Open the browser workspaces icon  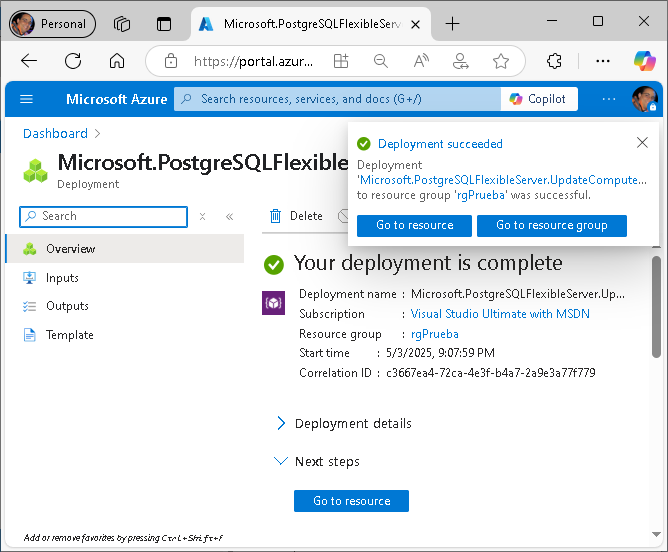tap(122, 24)
